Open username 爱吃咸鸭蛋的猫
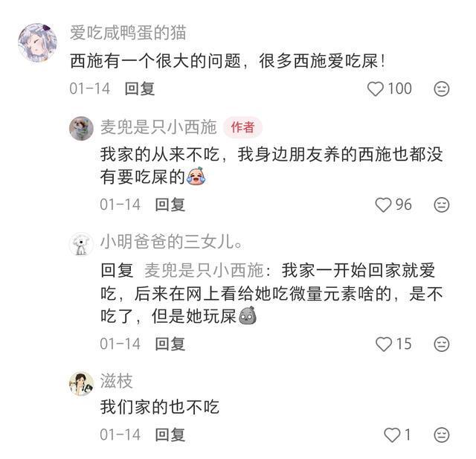The height and width of the screenshot is (459, 476). point(128,33)
